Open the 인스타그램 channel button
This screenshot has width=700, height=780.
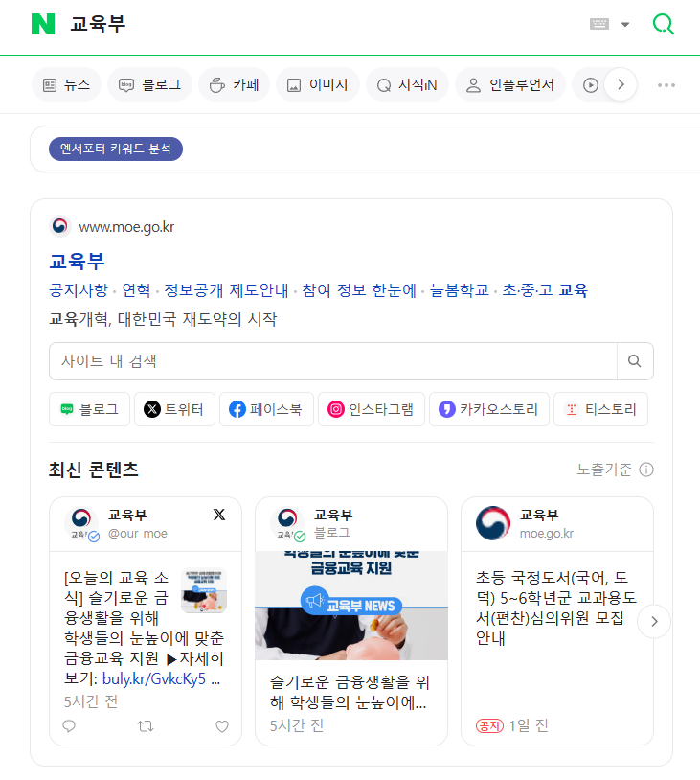click(x=372, y=409)
